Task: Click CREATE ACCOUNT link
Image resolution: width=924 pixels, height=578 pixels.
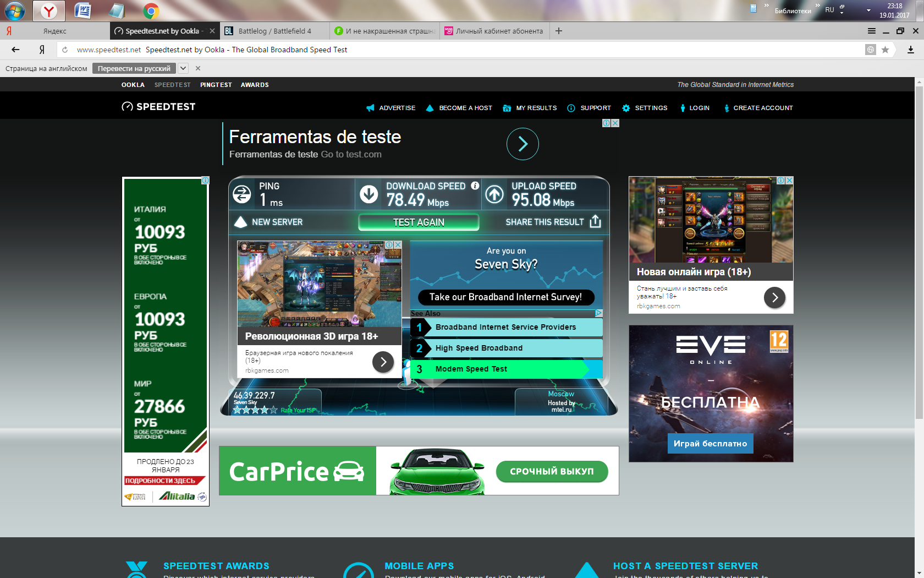Action: pyautogui.click(x=758, y=108)
